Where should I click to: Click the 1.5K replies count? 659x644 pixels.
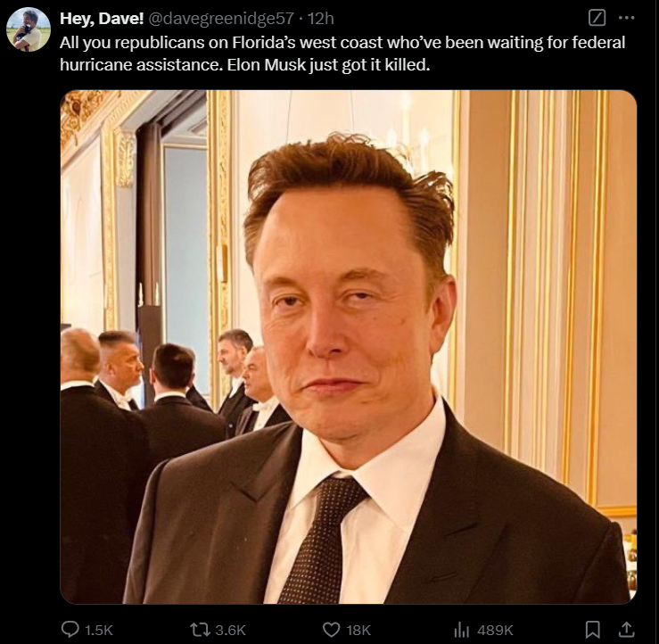click(x=99, y=630)
